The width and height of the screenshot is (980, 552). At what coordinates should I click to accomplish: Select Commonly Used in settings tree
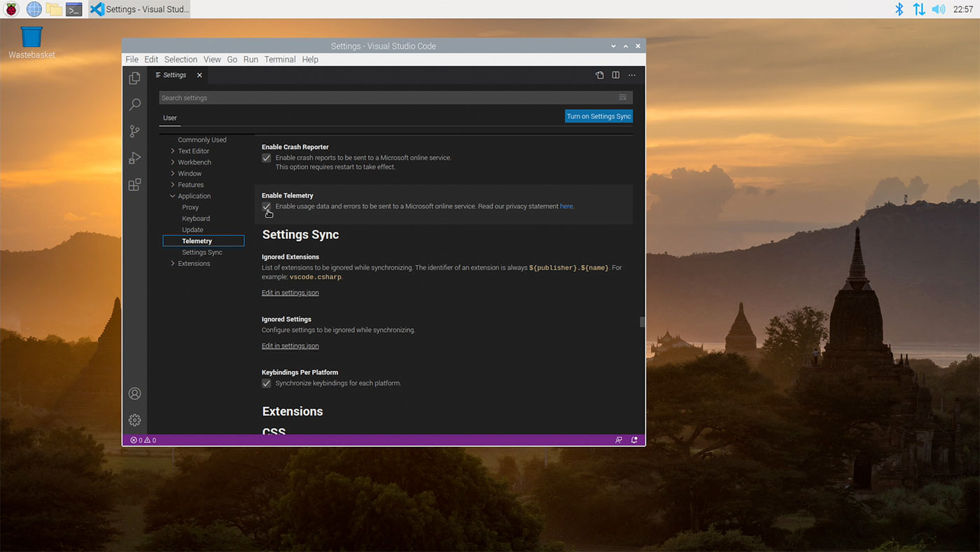pyautogui.click(x=202, y=140)
